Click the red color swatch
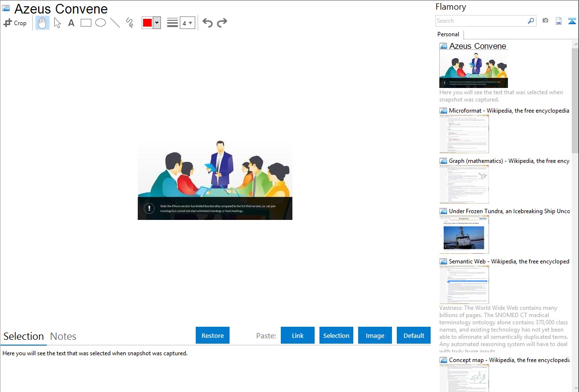 147,23
